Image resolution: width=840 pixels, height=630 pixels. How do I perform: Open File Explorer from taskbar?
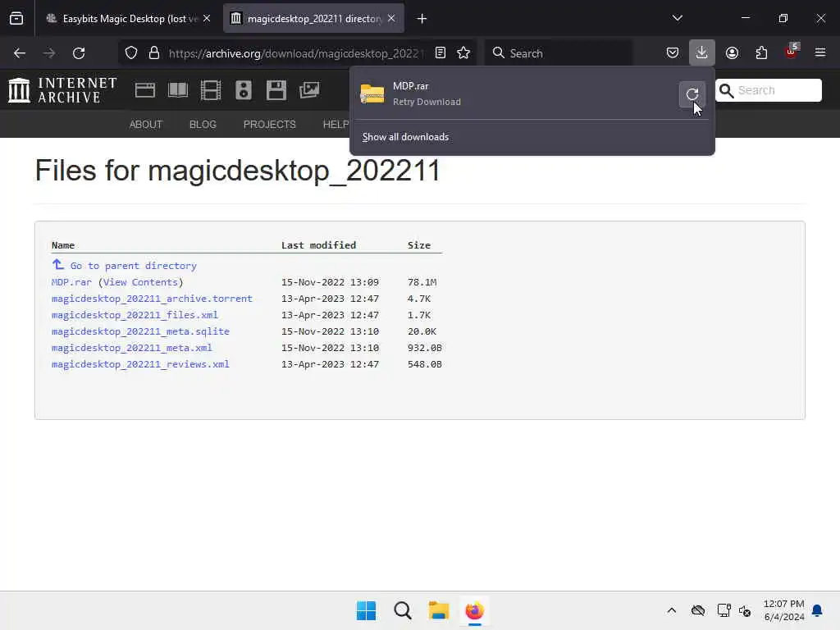coord(438,610)
